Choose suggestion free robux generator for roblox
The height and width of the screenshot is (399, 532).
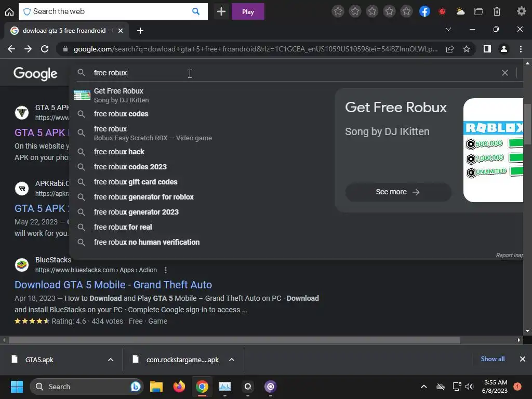[144, 197]
